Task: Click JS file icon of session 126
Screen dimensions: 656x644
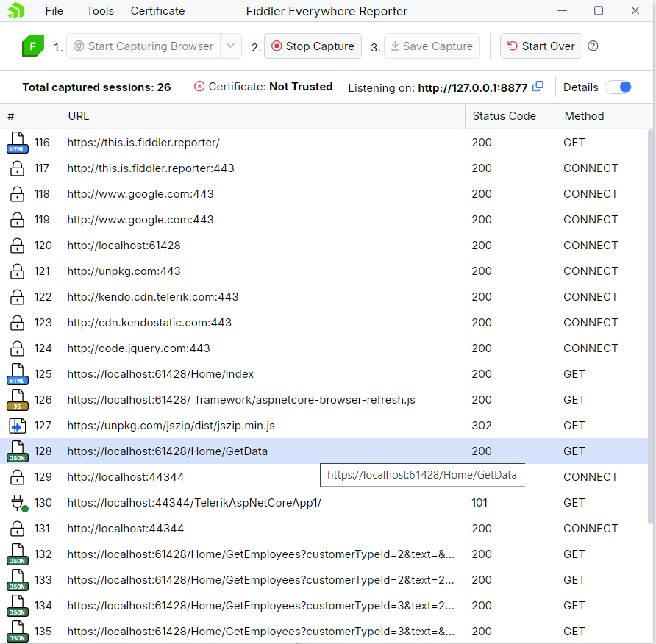Action: point(17,400)
